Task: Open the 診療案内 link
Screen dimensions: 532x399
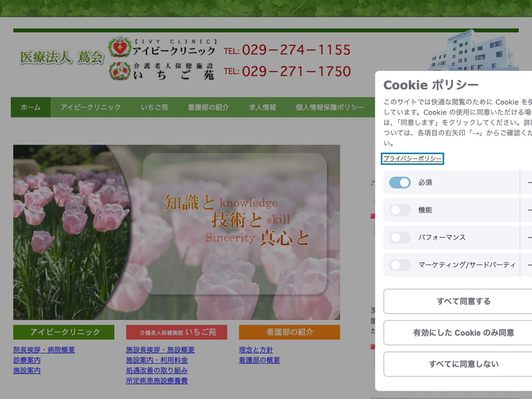Action: (27, 360)
